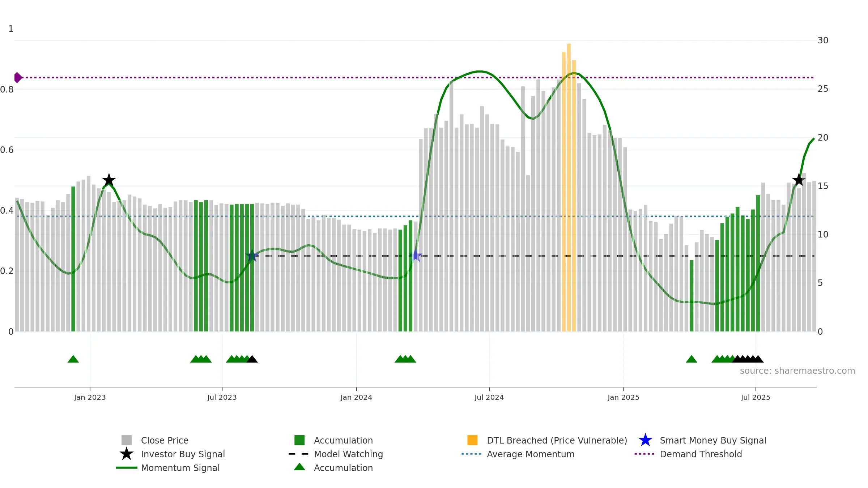
Task: Click the black triangle marker after Jul 2023
Action: coord(252,359)
